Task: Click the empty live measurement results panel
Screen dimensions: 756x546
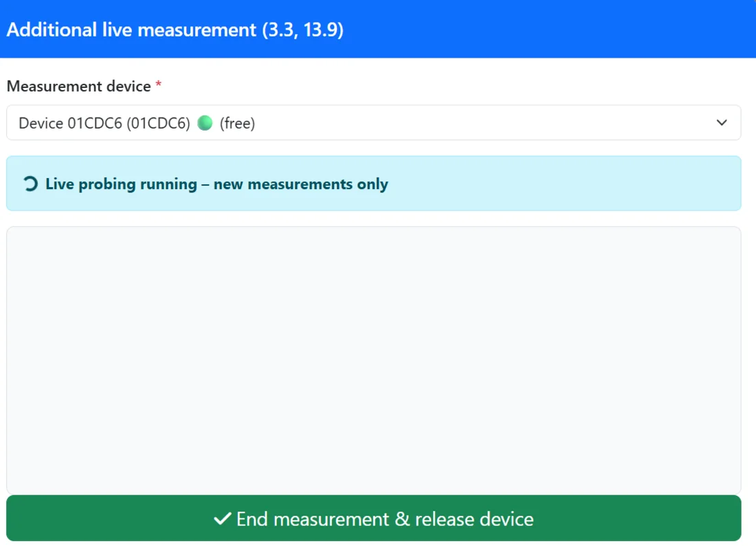Action: (374, 360)
